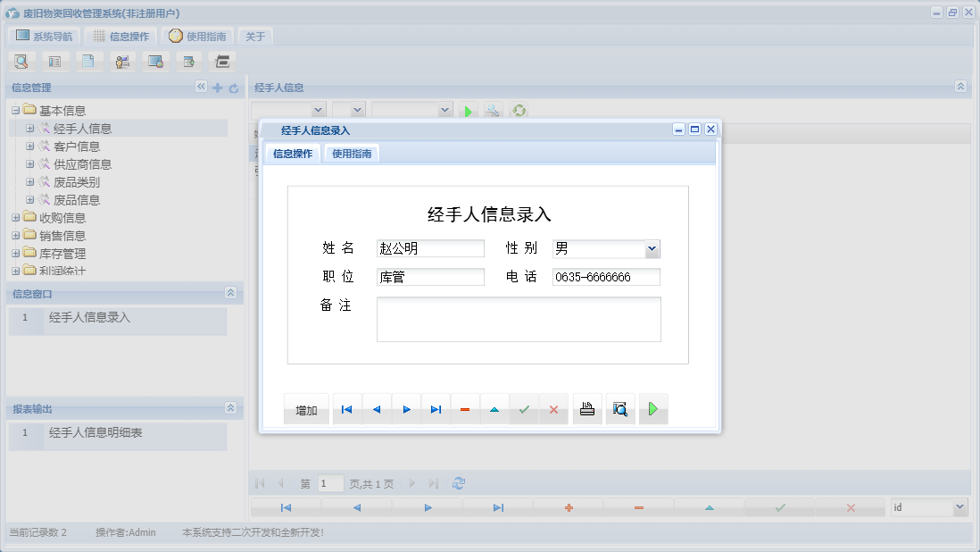
Task: Confirm the record with the green checkmark
Action: (524, 408)
